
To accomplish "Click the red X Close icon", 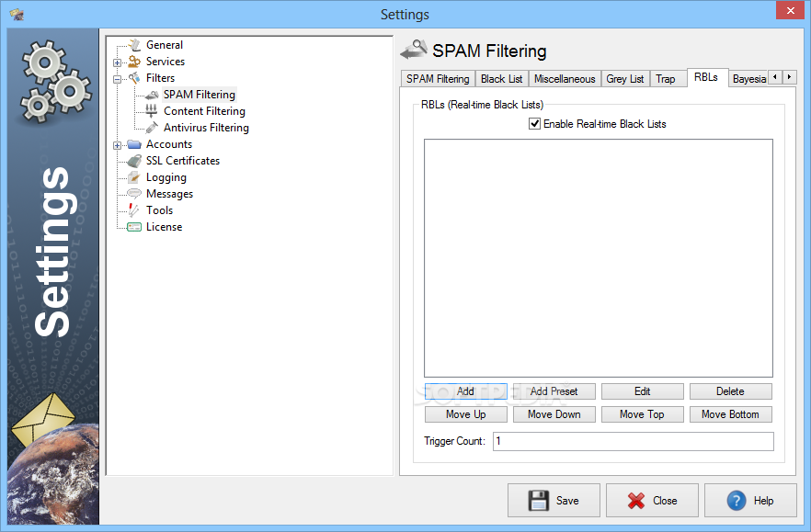I will 636,501.
